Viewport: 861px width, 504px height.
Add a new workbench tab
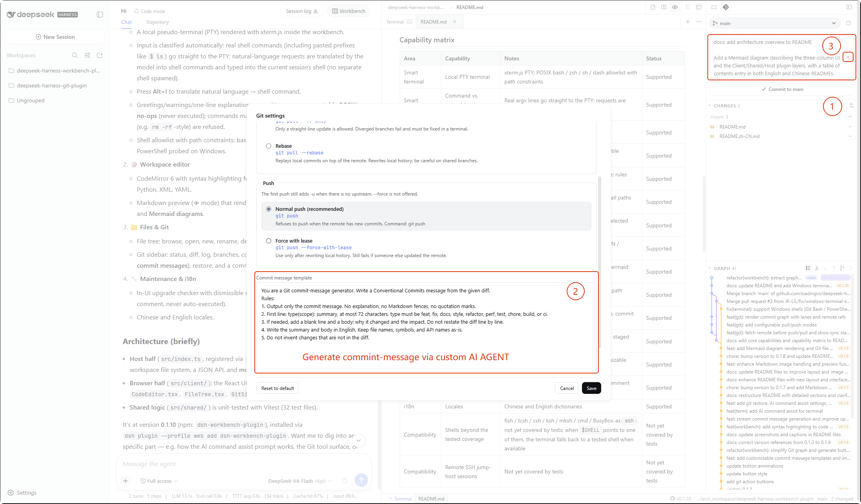688,22
